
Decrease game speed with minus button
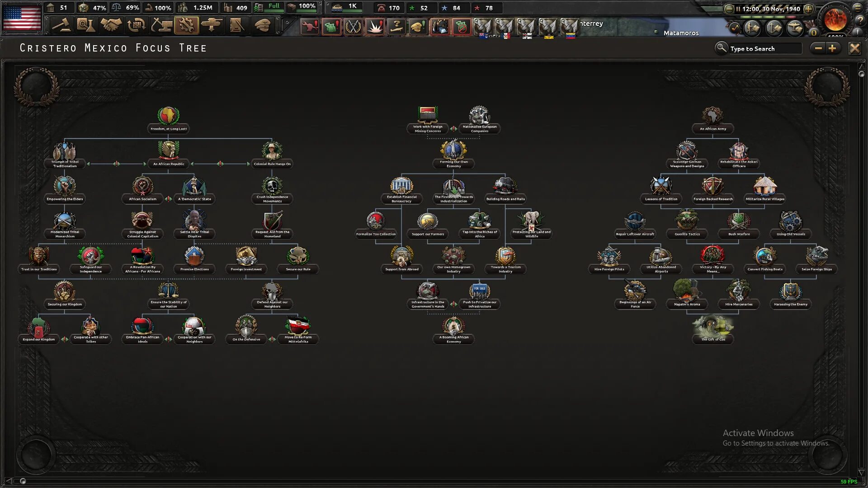pos(729,9)
